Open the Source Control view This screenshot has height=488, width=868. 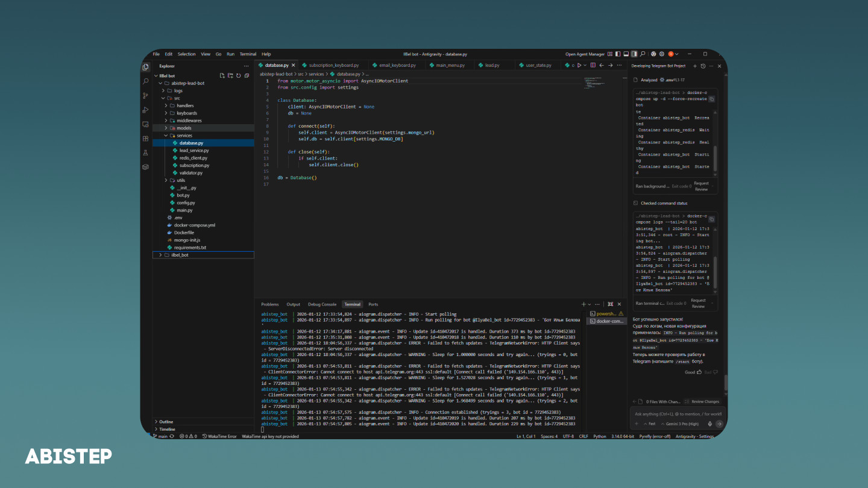145,96
